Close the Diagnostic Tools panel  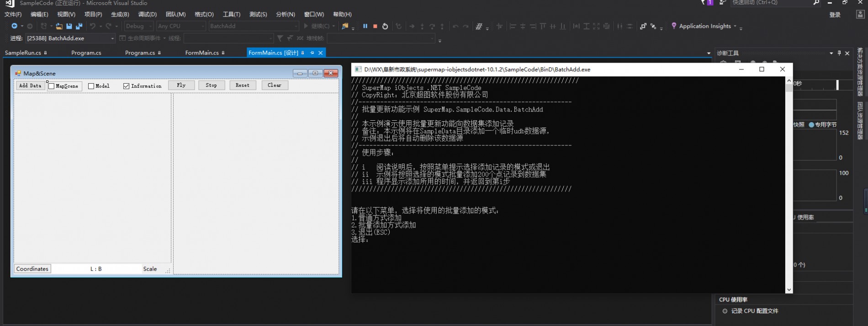(847, 53)
